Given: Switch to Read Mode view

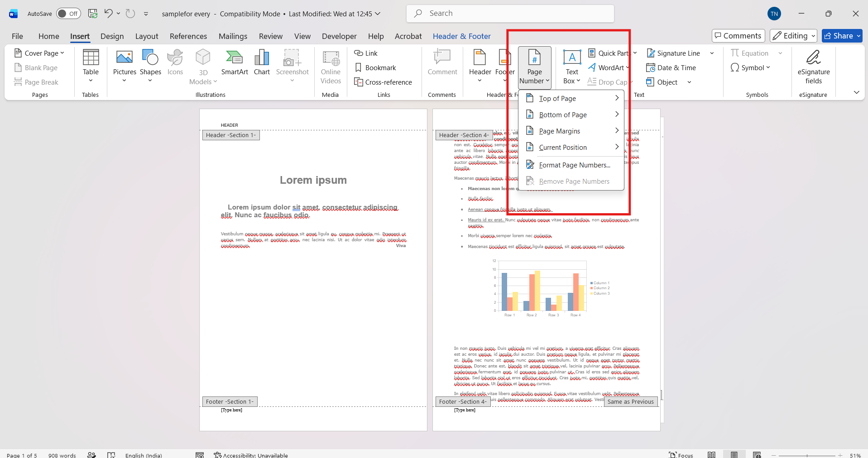Looking at the screenshot, I should point(712,454).
